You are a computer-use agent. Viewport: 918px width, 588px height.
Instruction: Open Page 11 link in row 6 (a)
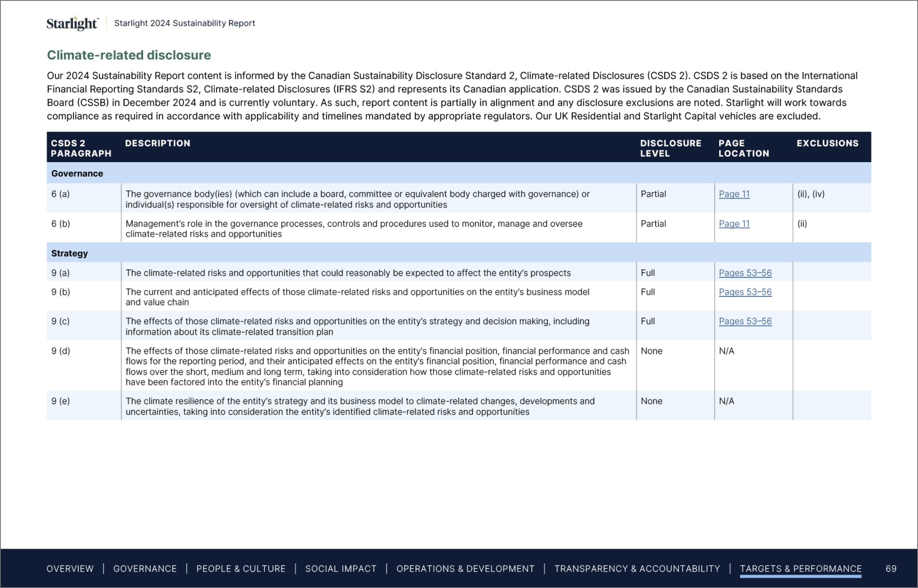(734, 194)
